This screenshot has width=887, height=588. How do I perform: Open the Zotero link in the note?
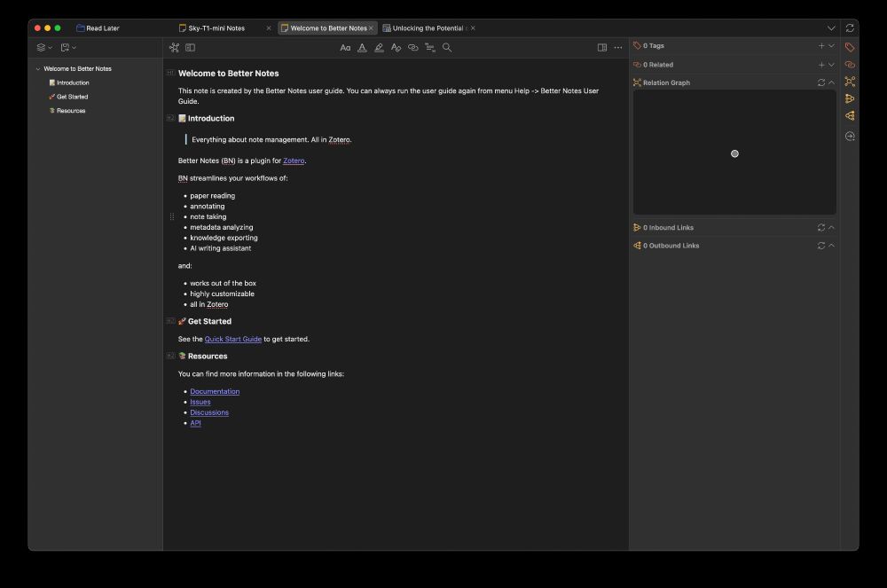coord(294,161)
